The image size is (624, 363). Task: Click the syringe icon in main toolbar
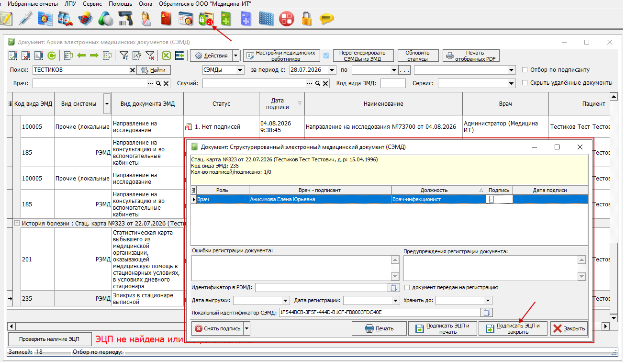25,19
